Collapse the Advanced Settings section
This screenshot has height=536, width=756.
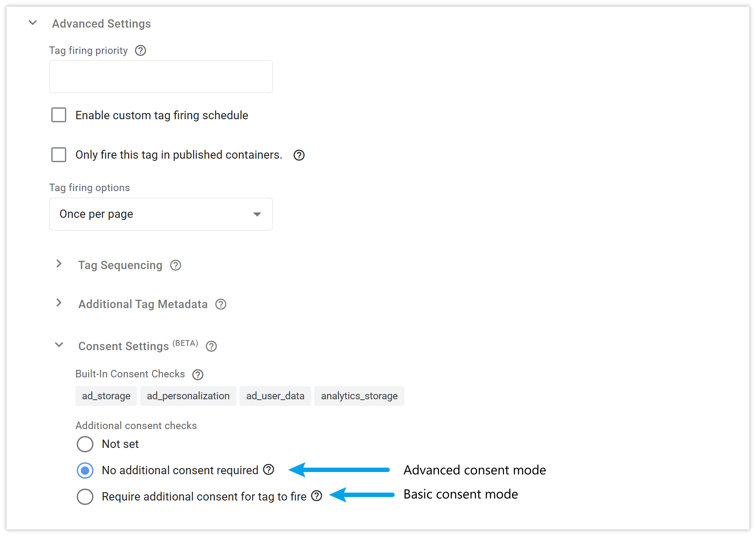[x=33, y=23]
